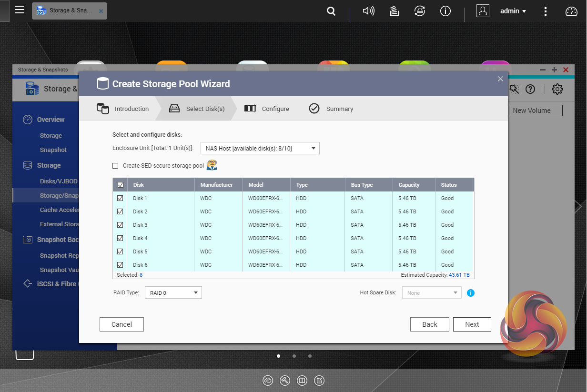Click the SED secure pool helper icon
The image size is (587, 392).
coord(212,165)
